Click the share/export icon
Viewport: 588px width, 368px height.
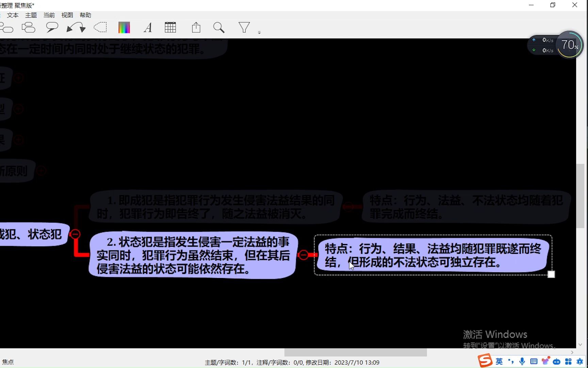pyautogui.click(x=196, y=28)
